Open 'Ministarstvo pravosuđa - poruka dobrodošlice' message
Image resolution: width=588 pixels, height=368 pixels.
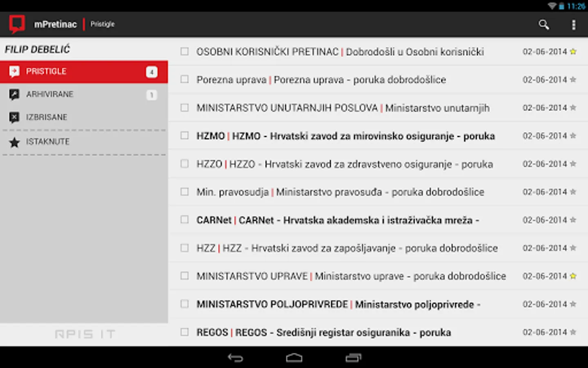coord(380,192)
